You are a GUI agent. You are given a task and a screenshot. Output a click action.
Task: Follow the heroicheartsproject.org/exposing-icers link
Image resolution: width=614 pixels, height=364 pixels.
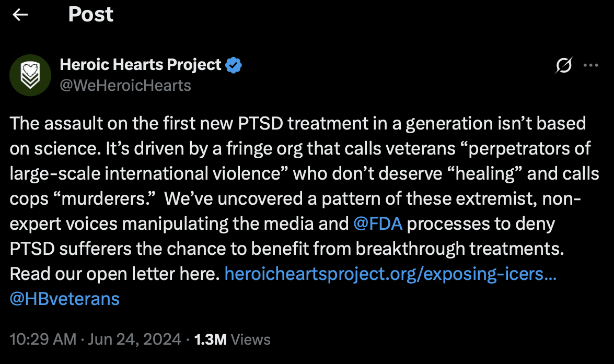[390, 274]
